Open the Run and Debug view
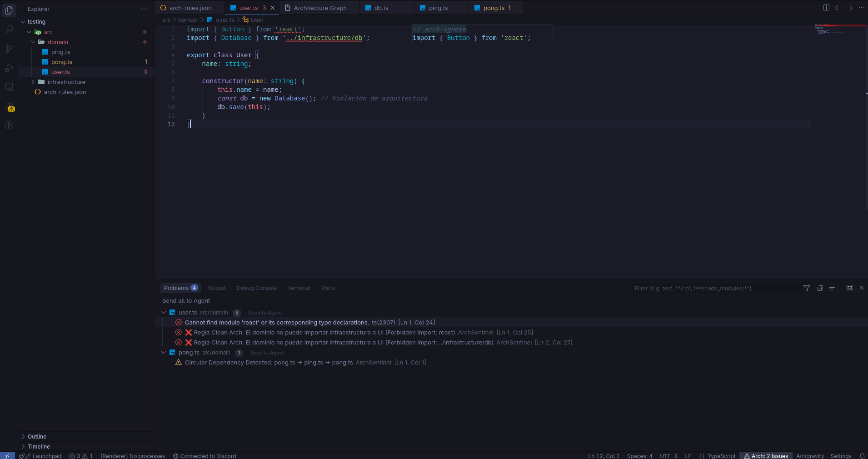Image resolution: width=868 pixels, height=459 pixels. (9, 68)
